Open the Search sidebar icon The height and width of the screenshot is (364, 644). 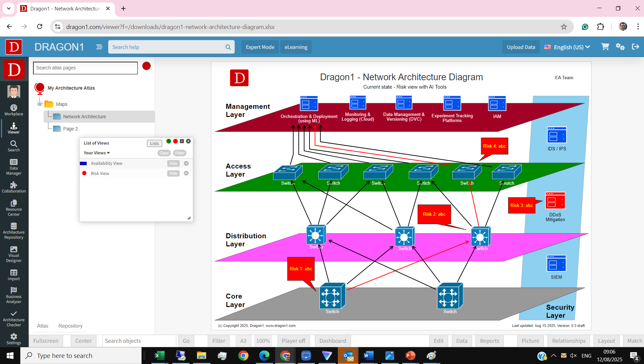point(14,146)
